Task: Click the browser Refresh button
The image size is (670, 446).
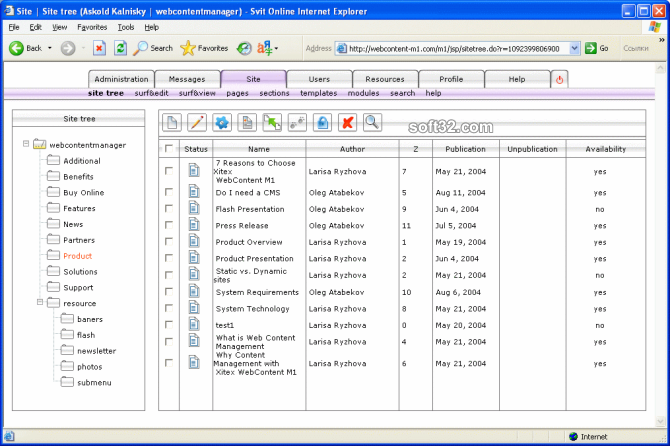Action: [120, 48]
